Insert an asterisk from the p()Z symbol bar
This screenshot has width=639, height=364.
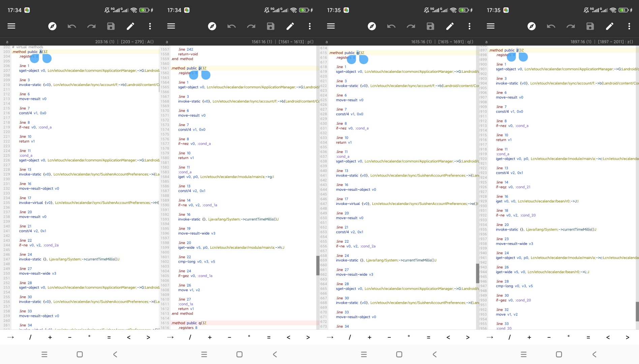(x=249, y=336)
